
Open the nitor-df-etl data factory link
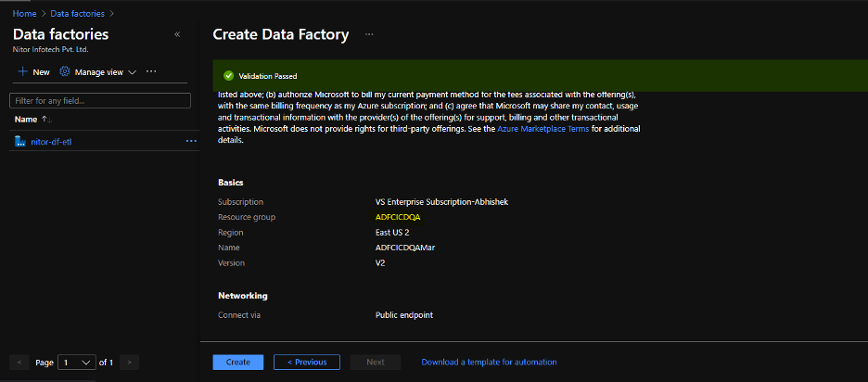[x=52, y=142]
